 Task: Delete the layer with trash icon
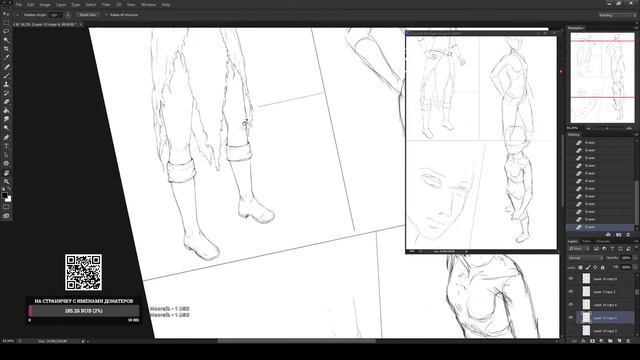628,341
